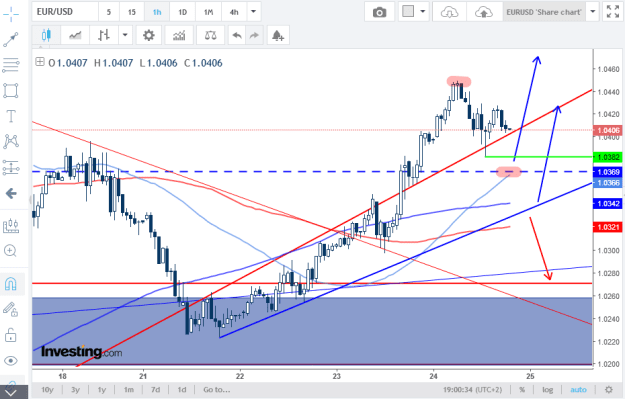The image size is (625, 399).
Task: Click the EUR/USD symbol field
Action: click(65, 12)
